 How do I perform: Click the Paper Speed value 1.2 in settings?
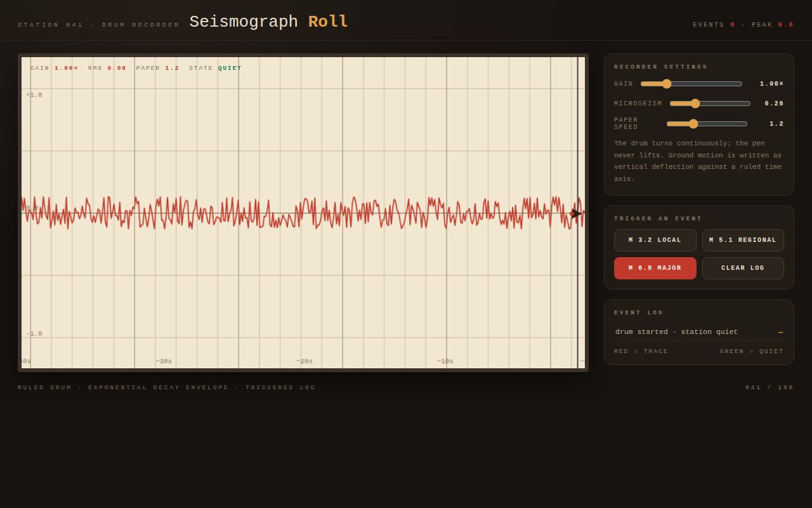(x=776, y=124)
